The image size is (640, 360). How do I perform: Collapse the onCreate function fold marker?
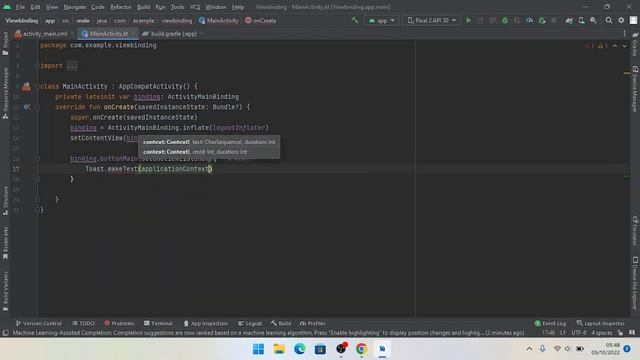(37, 107)
